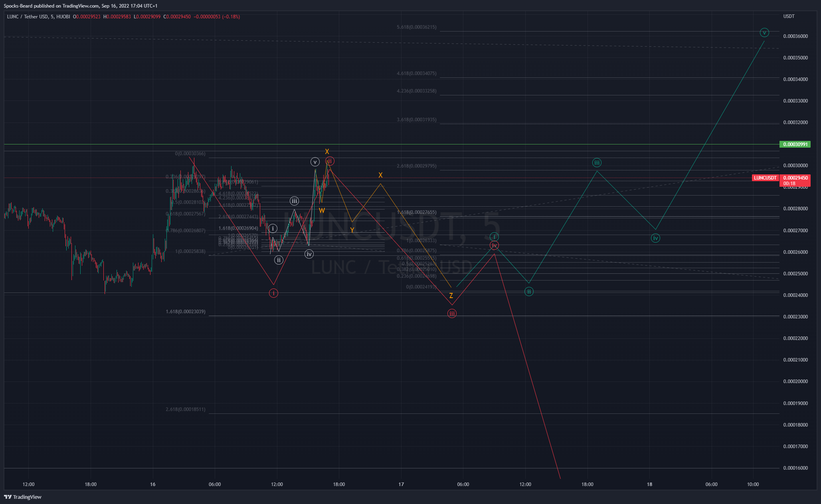
Task: Select the 0(0.00030366) Fibonacci label
Action: pos(190,154)
